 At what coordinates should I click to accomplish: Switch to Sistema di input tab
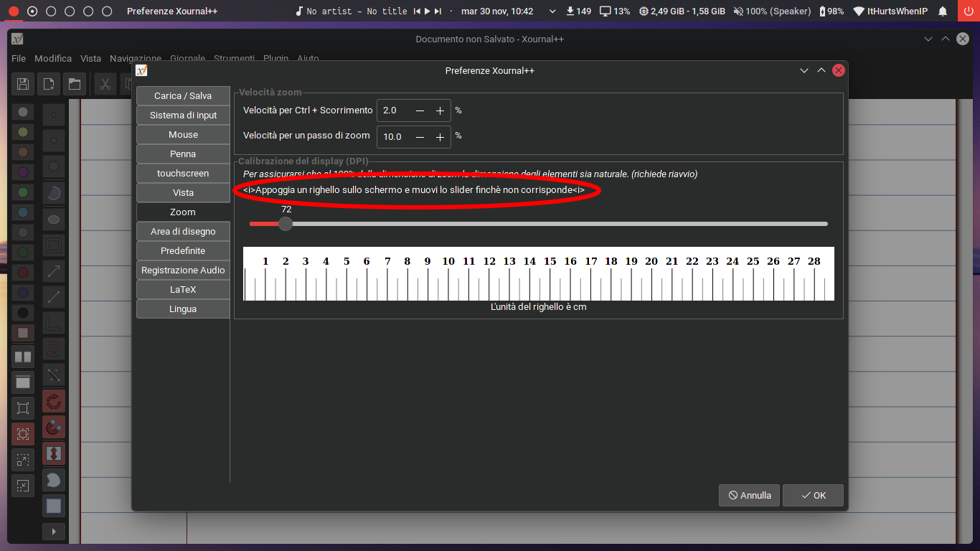click(183, 115)
